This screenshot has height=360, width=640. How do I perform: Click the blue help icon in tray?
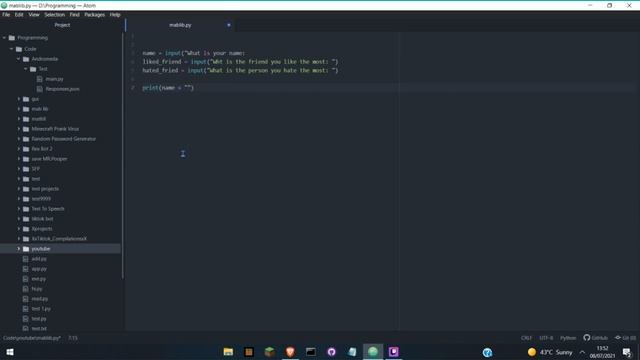[x=487, y=352]
